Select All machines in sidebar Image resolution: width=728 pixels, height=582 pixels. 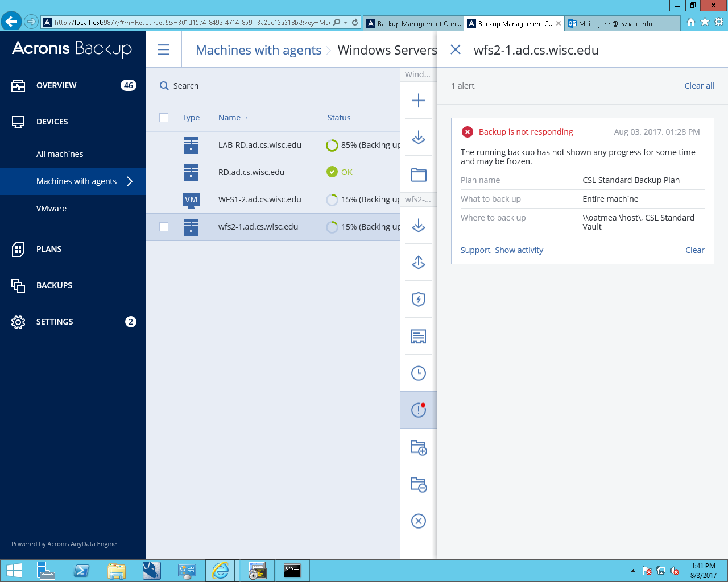pos(60,154)
